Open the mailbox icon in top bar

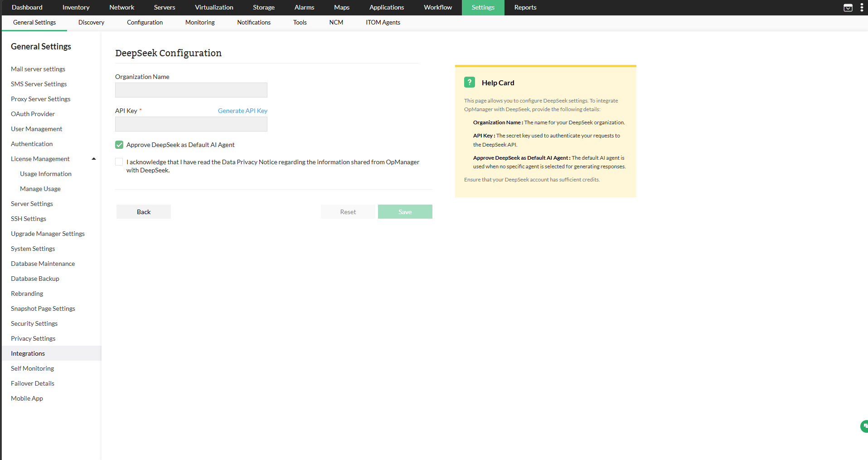coord(848,8)
